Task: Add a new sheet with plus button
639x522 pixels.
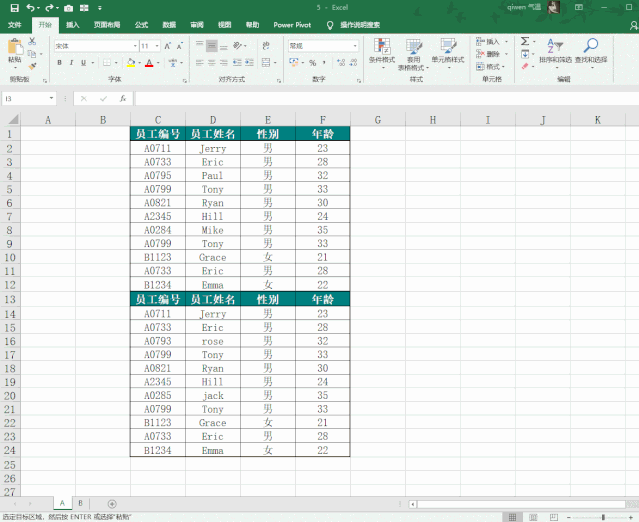Action: coord(112,504)
